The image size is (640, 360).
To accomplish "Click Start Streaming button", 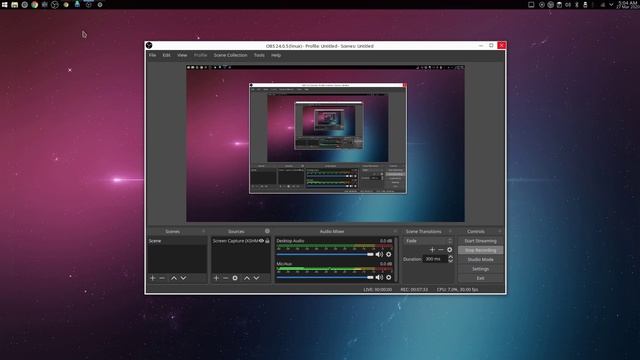I will click(x=480, y=241).
